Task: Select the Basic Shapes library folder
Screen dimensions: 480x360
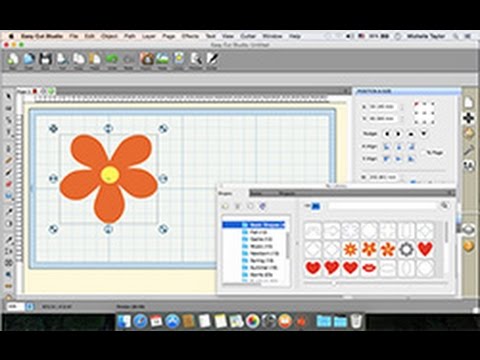Action: tap(254, 225)
